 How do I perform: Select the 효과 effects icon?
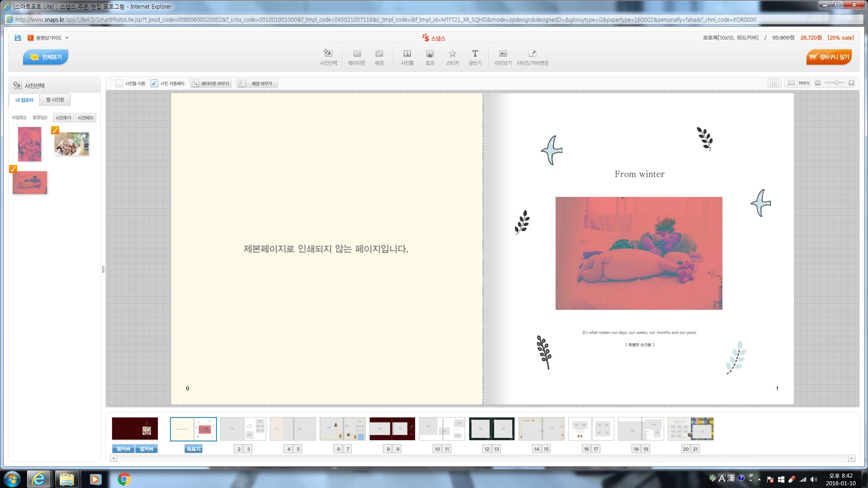click(x=429, y=54)
